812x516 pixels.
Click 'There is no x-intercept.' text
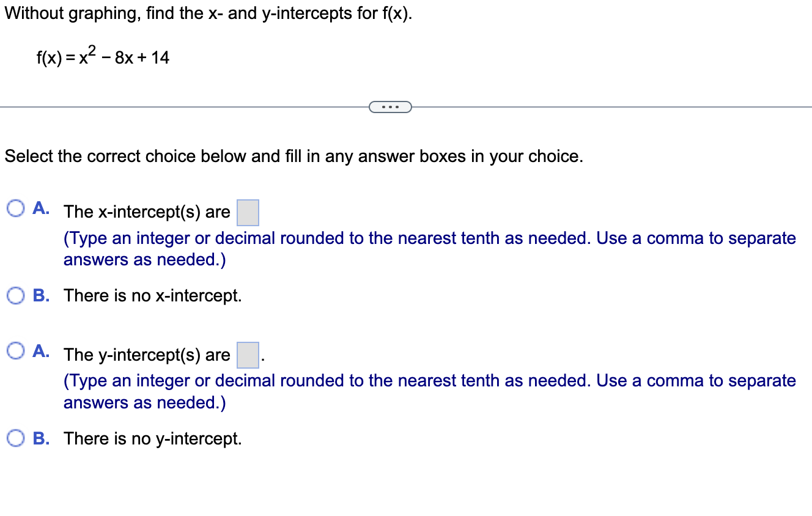[x=152, y=295]
